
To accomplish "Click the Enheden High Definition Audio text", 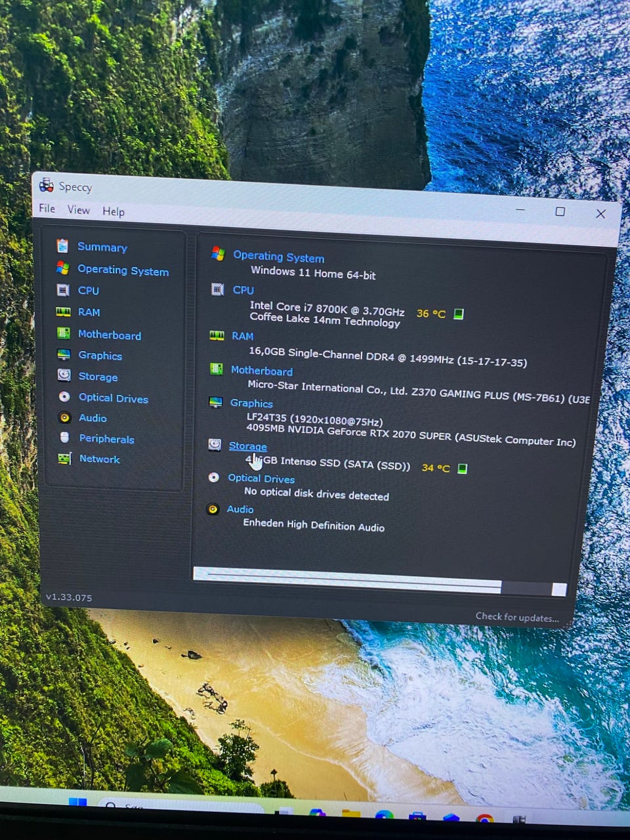I will (x=314, y=525).
